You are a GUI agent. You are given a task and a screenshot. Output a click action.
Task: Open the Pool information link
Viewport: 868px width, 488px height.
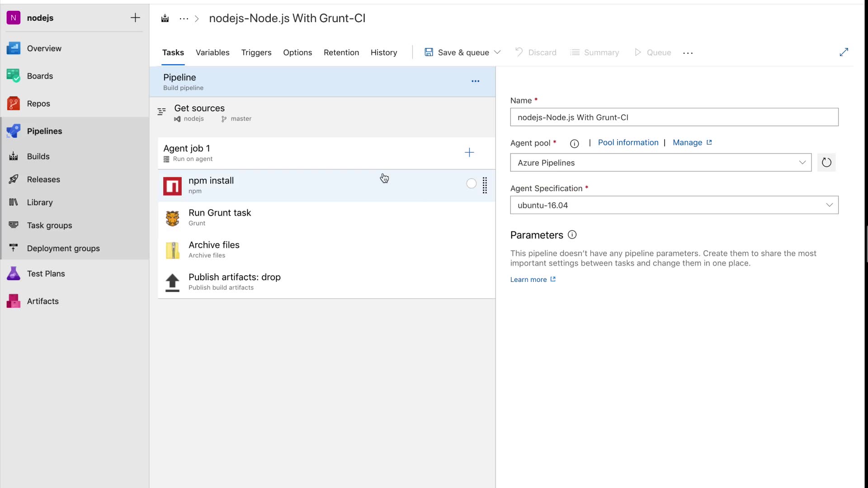(x=628, y=142)
